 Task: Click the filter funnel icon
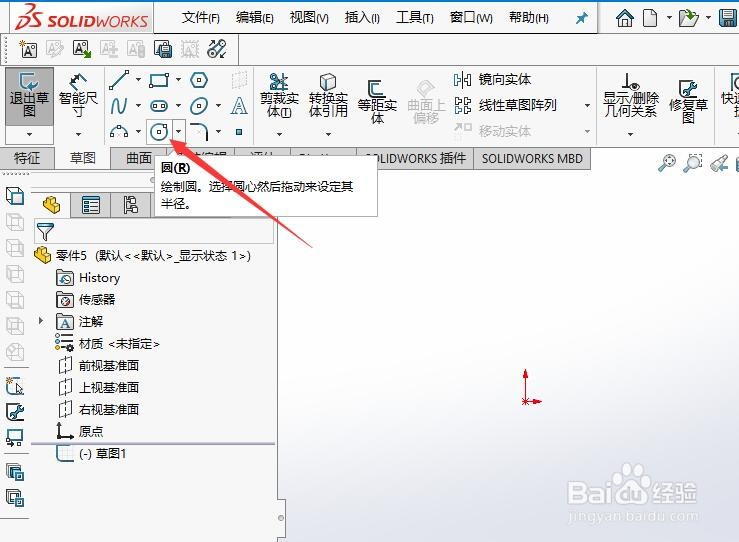45,231
